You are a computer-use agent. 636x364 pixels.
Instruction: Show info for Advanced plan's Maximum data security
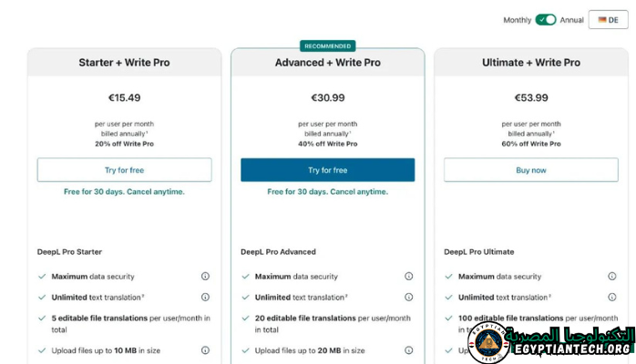(x=408, y=277)
